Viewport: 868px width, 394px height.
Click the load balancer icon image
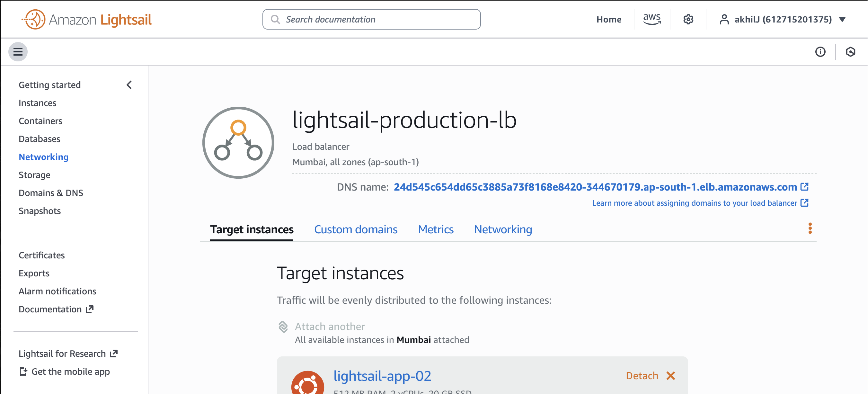[x=238, y=143]
